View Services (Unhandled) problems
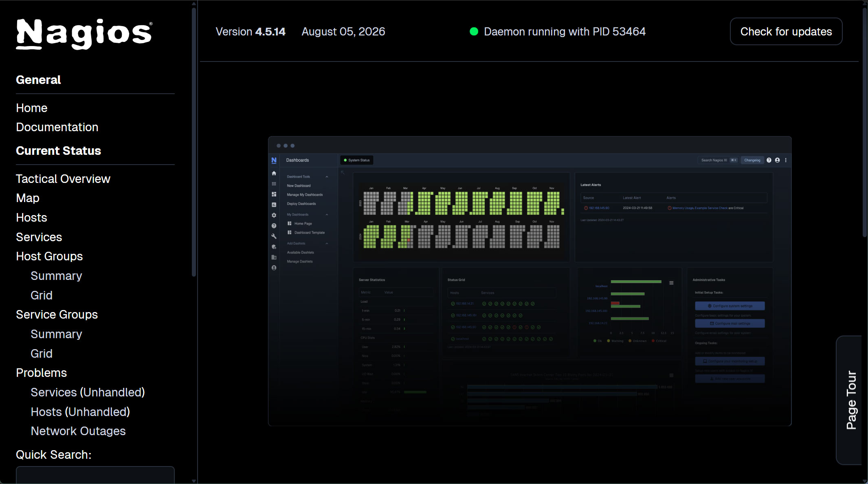This screenshot has height=484, width=868. (x=88, y=392)
